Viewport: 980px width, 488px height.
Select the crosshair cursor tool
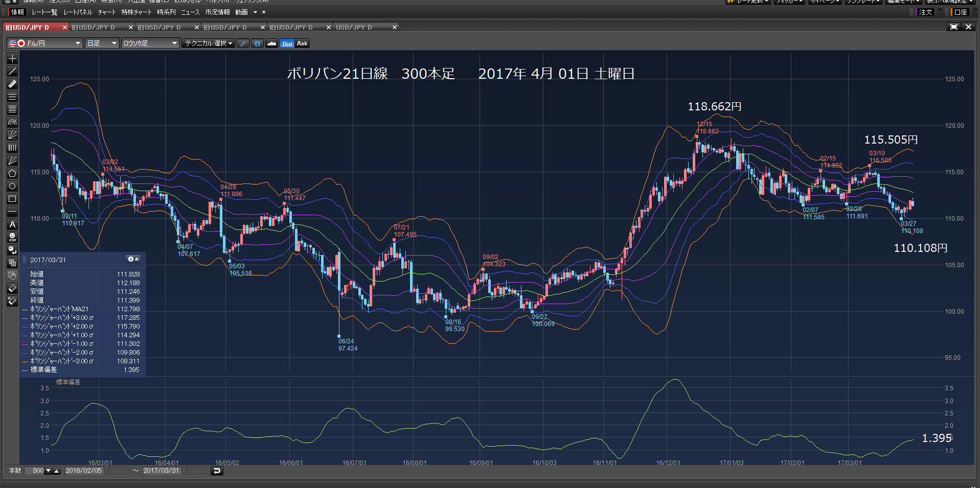click(x=12, y=58)
